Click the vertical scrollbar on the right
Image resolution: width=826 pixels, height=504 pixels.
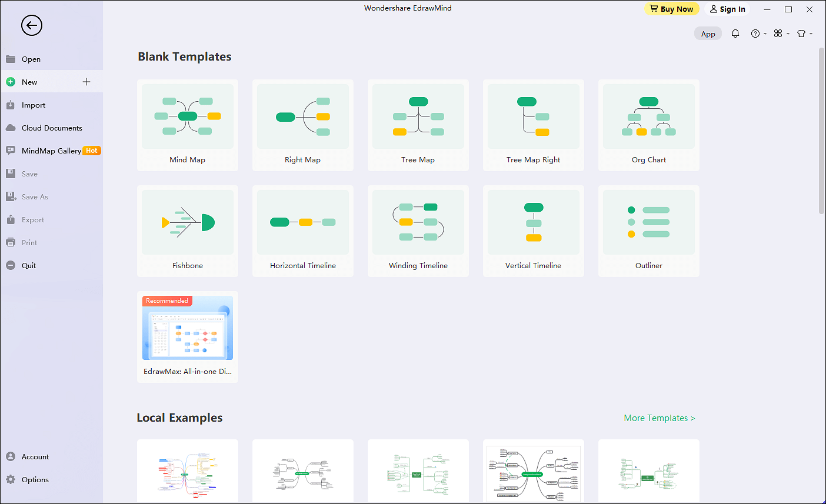(822, 131)
